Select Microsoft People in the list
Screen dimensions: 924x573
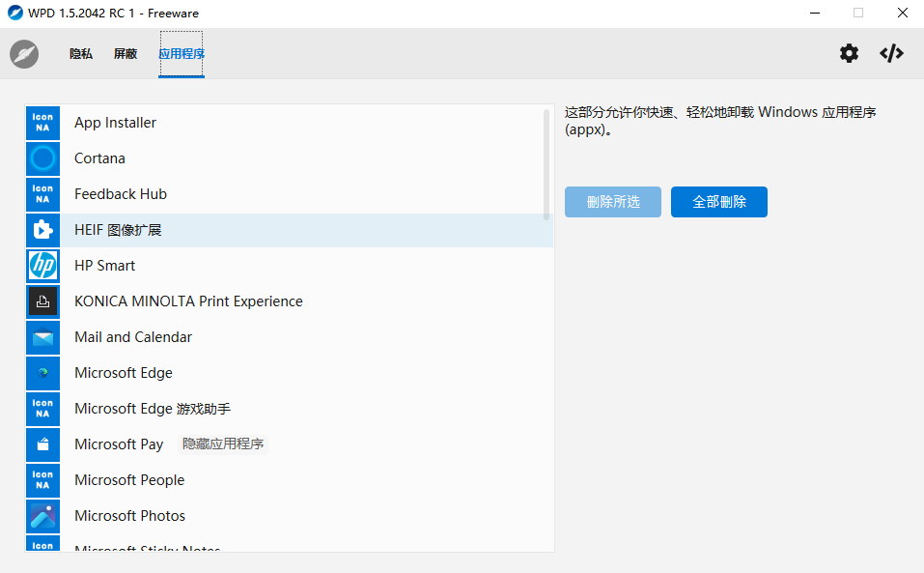tap(289, 480)
